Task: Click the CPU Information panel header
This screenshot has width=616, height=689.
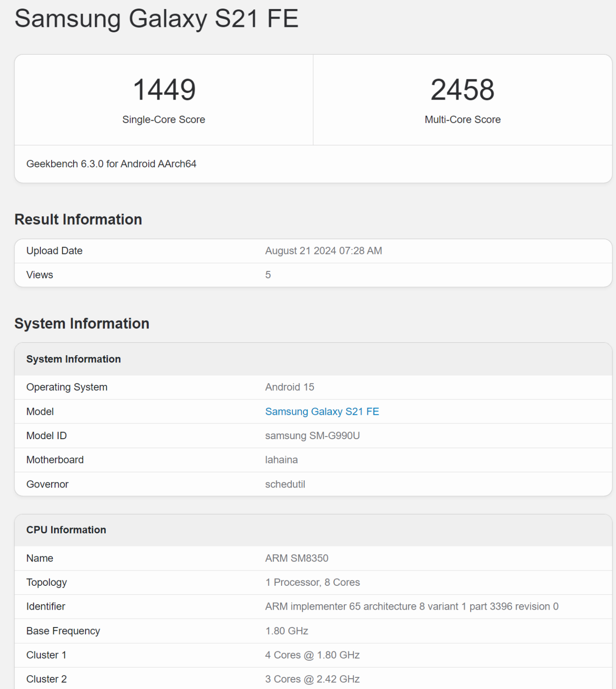Action: pos(66,530)
